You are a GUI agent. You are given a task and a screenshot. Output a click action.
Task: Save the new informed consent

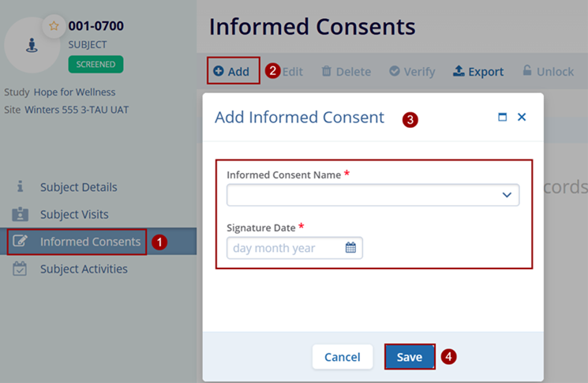coord(409,357)
